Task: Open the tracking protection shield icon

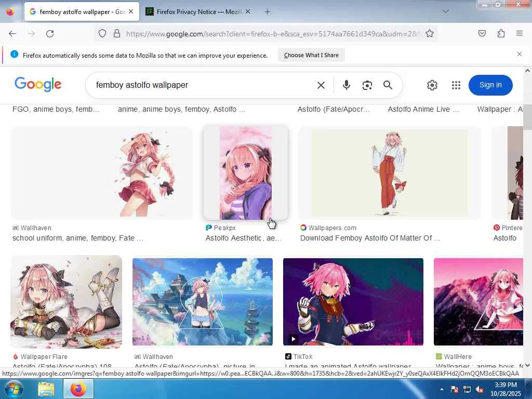Action: 102,33
